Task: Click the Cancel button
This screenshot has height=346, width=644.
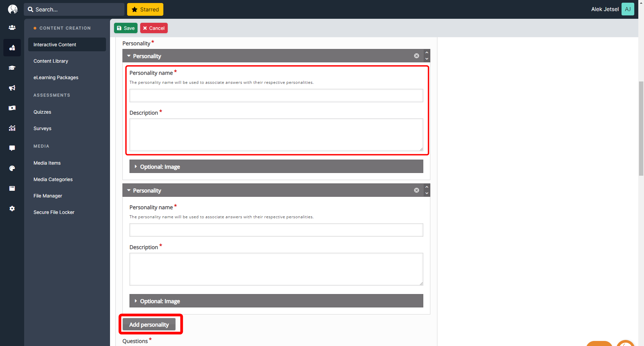Action: tap(154, 28)
